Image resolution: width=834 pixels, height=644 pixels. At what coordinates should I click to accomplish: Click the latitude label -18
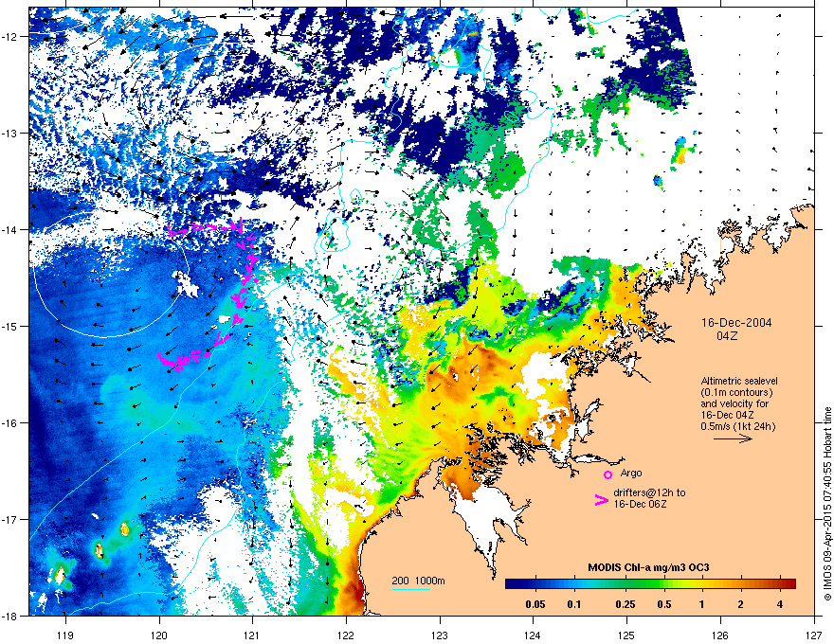coord(10,616)
